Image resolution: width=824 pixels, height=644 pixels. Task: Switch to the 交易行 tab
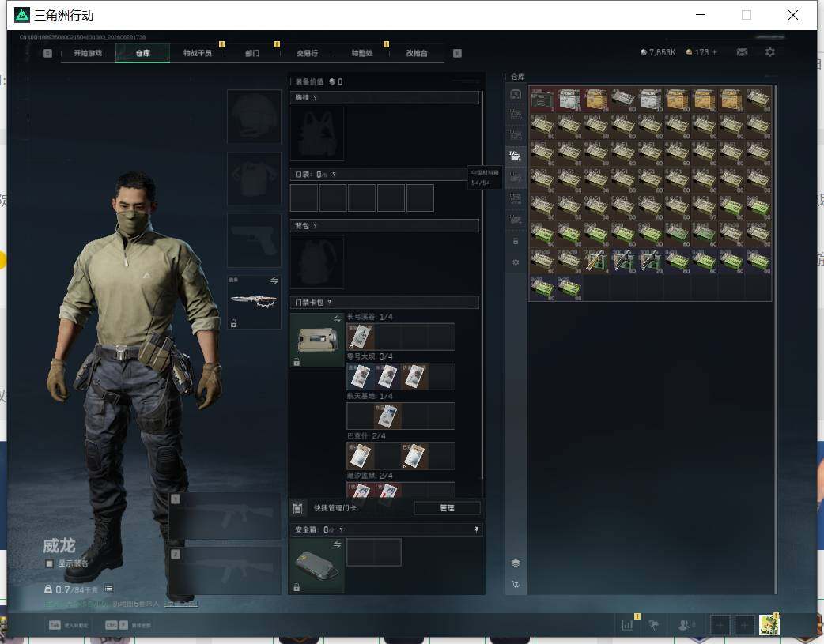pyautogui.click(x=307, y=53)
